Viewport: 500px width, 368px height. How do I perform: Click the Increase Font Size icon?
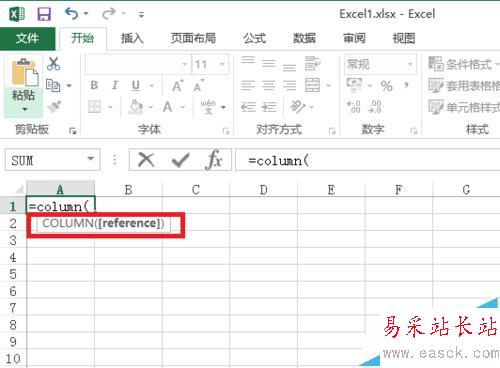[178, 86]
